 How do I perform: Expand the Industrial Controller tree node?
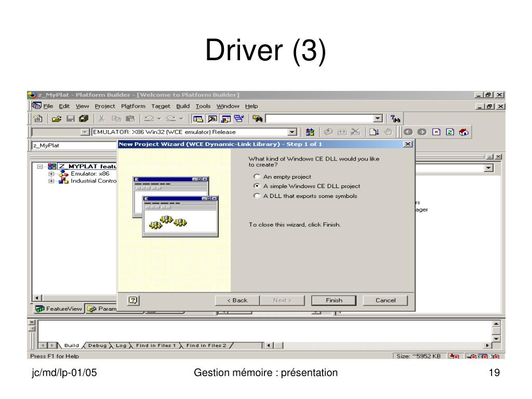(x=51, y=181)
